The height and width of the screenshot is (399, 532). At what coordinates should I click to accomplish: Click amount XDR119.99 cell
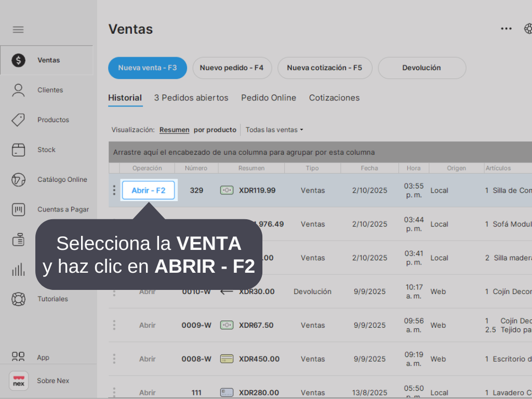(x=257, y=190)
